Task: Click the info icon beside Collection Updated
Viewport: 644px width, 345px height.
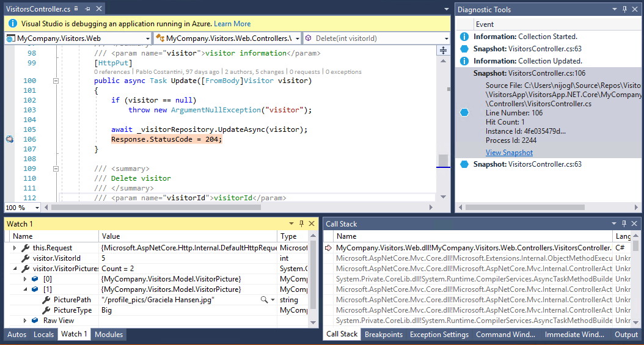Action: point(464,61)
